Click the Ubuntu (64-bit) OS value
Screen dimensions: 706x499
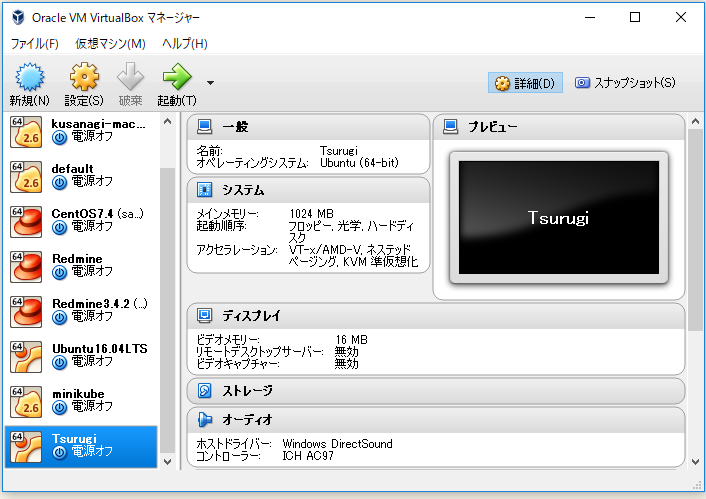coord(359,163)
